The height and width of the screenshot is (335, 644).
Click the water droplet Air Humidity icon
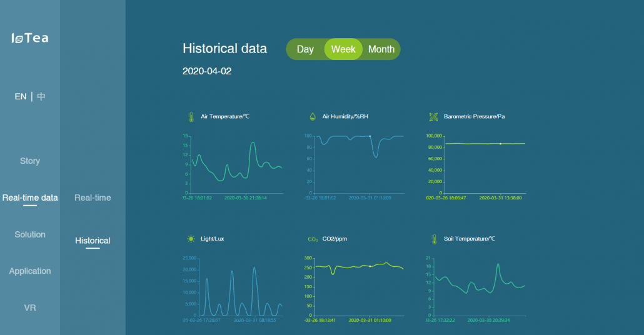pyautogui.click(x=312, y=117)
